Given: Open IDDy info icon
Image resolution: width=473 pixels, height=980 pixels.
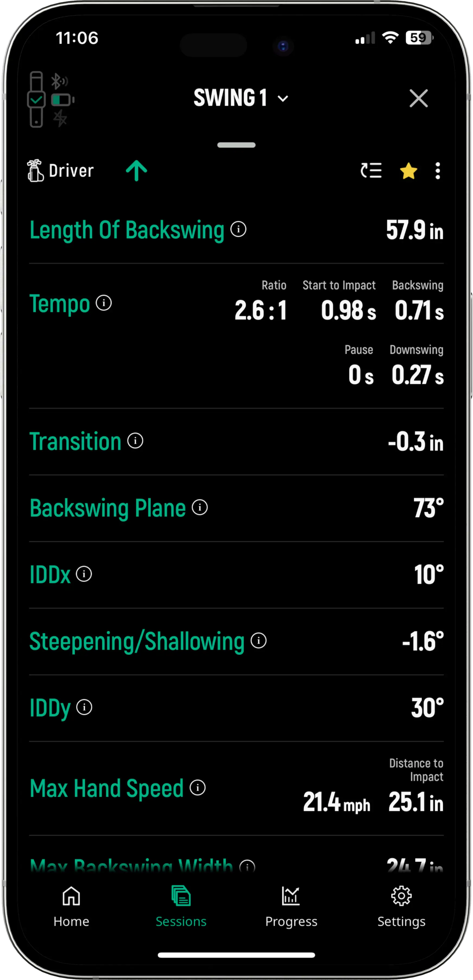Looking at the screenshot, I should (x=84, y=707).
